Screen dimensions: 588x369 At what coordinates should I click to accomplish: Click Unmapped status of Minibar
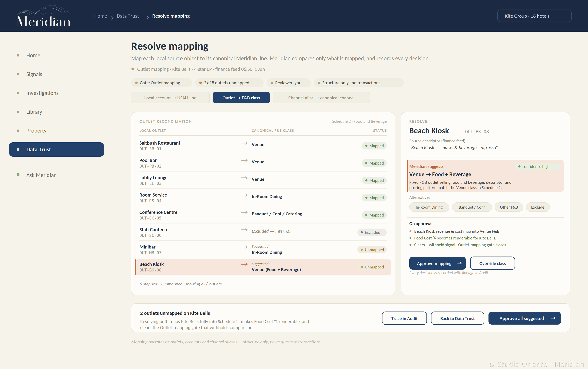coord(372,249)
